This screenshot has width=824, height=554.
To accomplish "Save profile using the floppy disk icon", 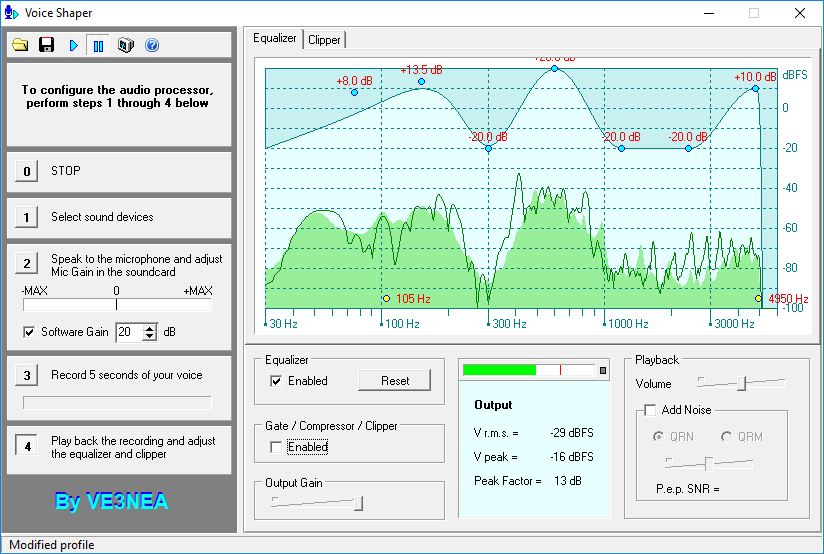I will click(47, 45).
